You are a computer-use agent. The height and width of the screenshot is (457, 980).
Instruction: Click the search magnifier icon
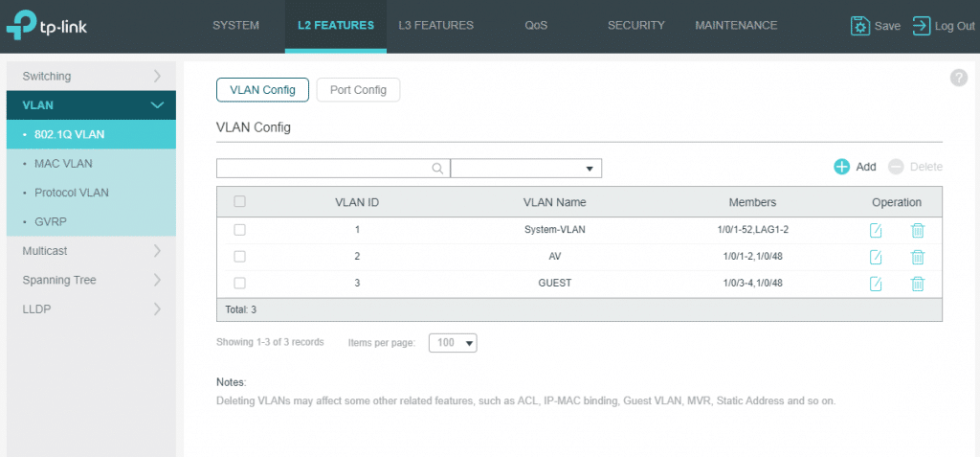coord(437,169)
